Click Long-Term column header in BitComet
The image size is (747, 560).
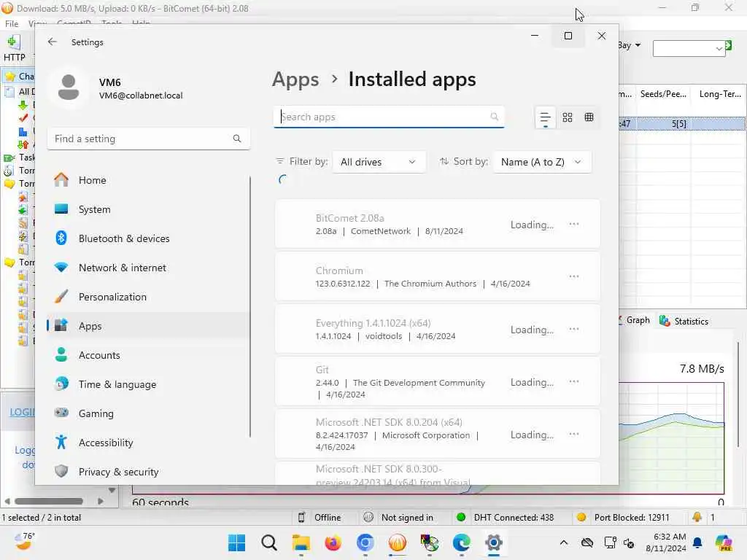[x=719, y=94]
